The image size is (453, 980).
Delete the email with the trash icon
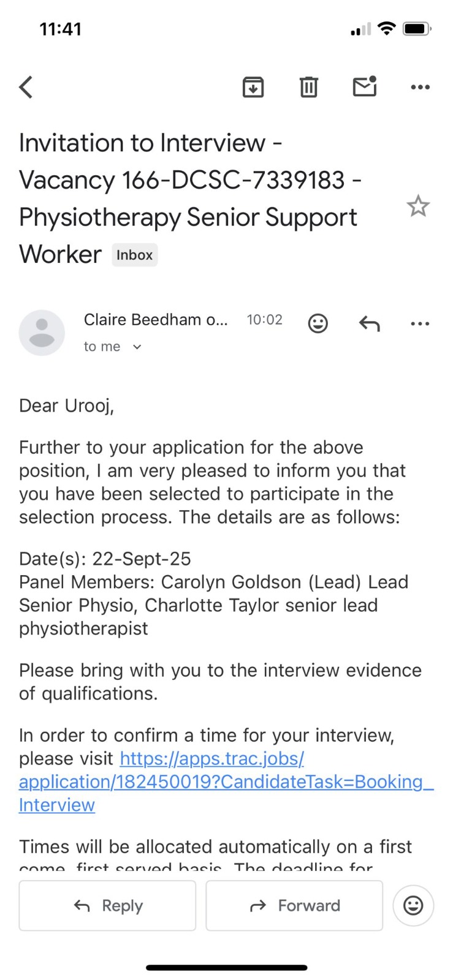point(308,87)
